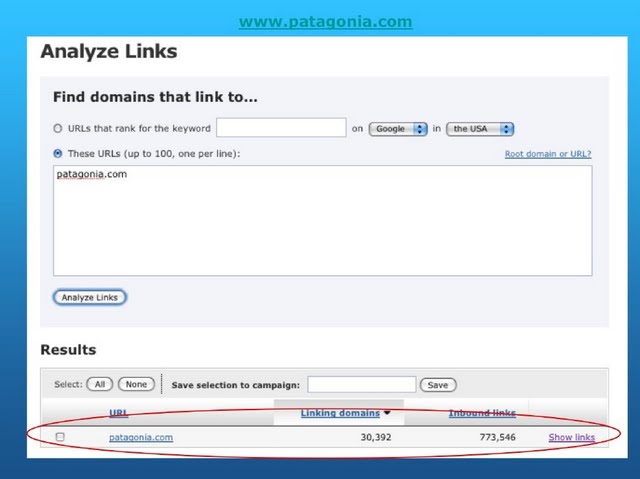This screenshot has width=640, height=479.
Task: Focus the keyword input field
Action: [x=281, y=128]
